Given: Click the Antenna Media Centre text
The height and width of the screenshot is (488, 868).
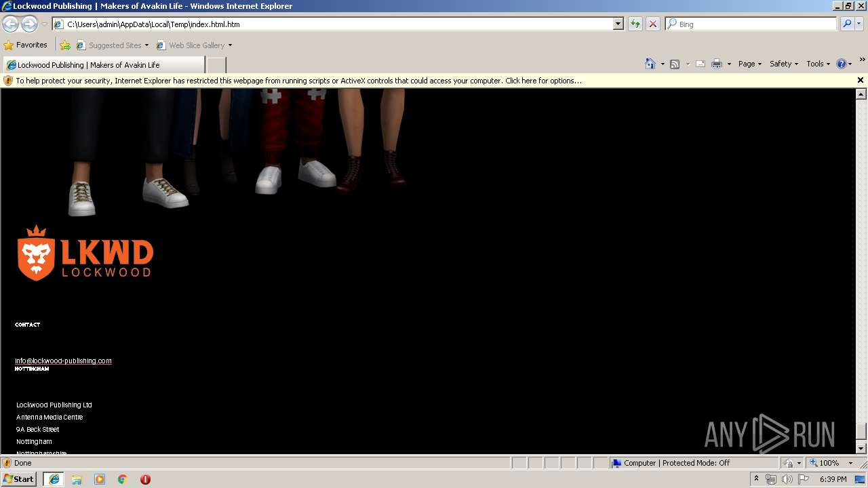Looking at the screenshot, I should pos(50,417).
